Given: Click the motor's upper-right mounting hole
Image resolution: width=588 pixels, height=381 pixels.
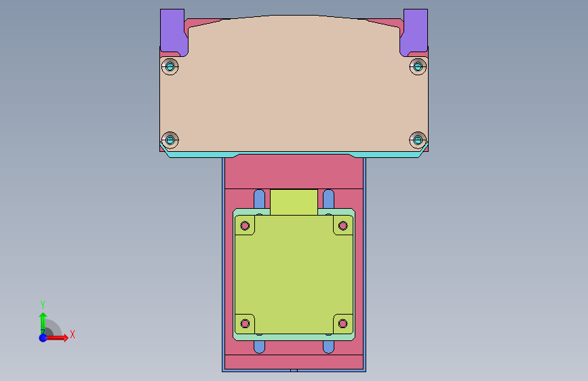Looking at the screenshot, I should (x=342, y=226).
